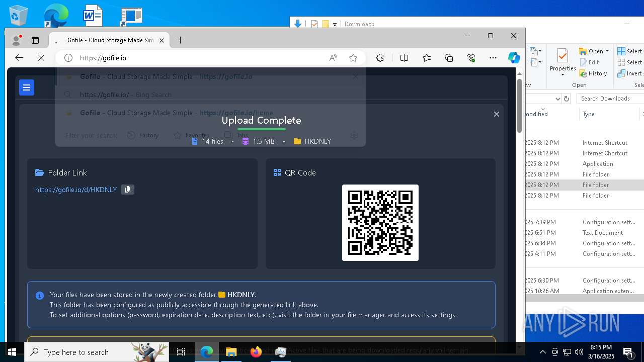Open Edge Favorites list
This screenshot has height=362, width=644.
427,58
